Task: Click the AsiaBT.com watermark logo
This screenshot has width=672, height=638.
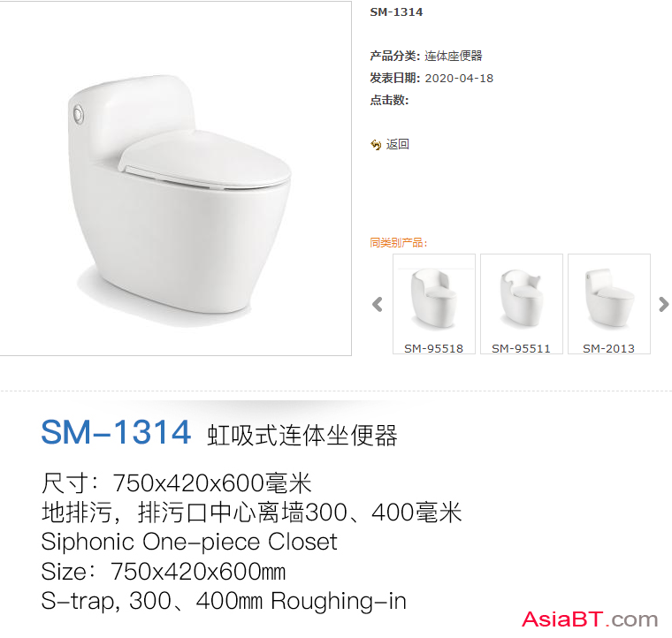Action: pos(590,619)
